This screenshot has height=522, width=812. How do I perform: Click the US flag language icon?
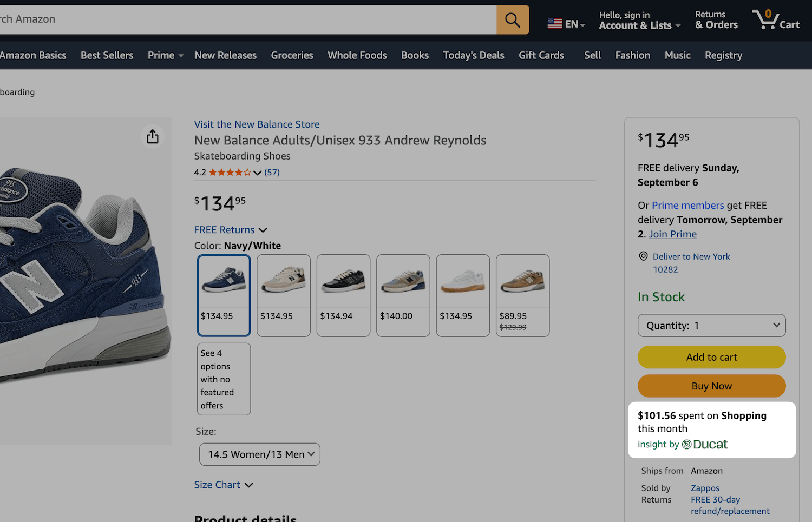(554, 24)
